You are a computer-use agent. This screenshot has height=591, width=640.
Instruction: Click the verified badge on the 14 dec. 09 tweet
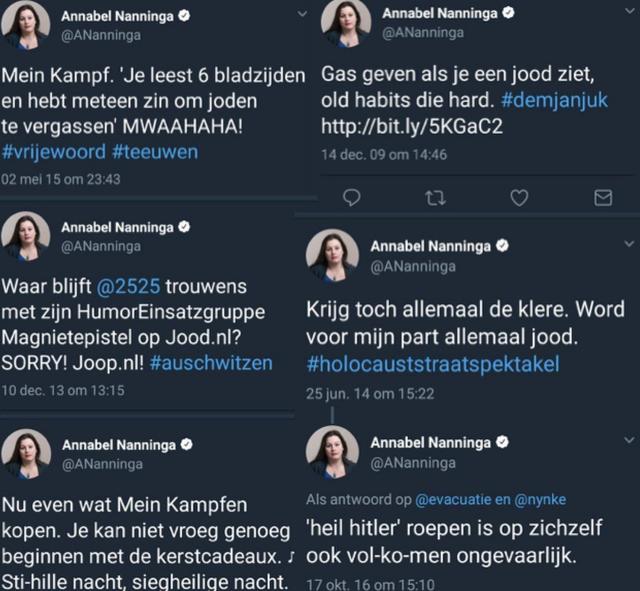click(508, 13)
